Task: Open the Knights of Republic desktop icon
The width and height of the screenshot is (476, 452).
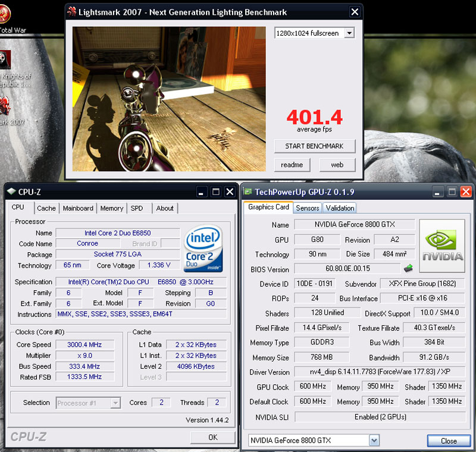Action: click(5, 59)
